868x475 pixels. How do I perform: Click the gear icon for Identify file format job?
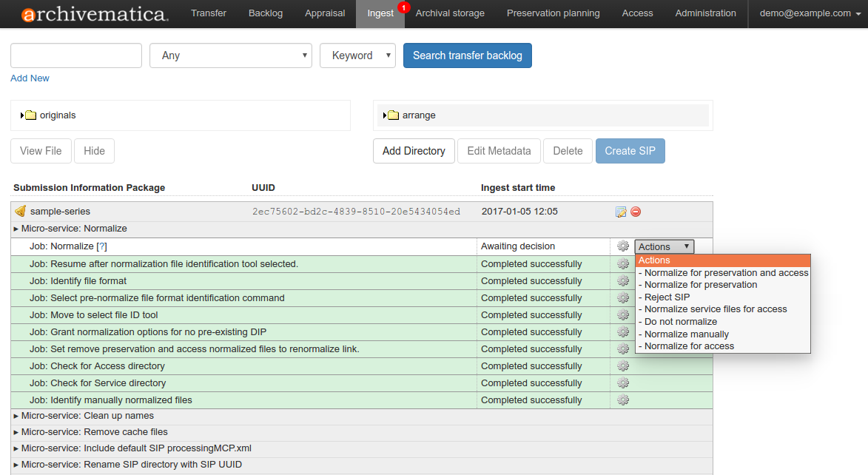click(x=622, y=280)
